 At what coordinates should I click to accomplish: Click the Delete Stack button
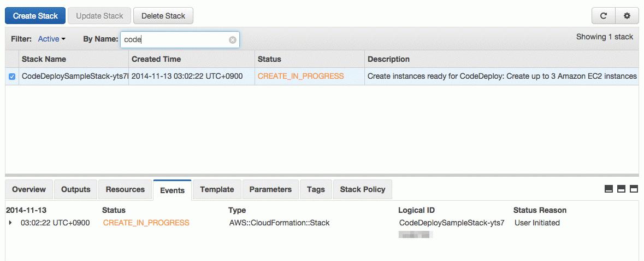point(163,16)
